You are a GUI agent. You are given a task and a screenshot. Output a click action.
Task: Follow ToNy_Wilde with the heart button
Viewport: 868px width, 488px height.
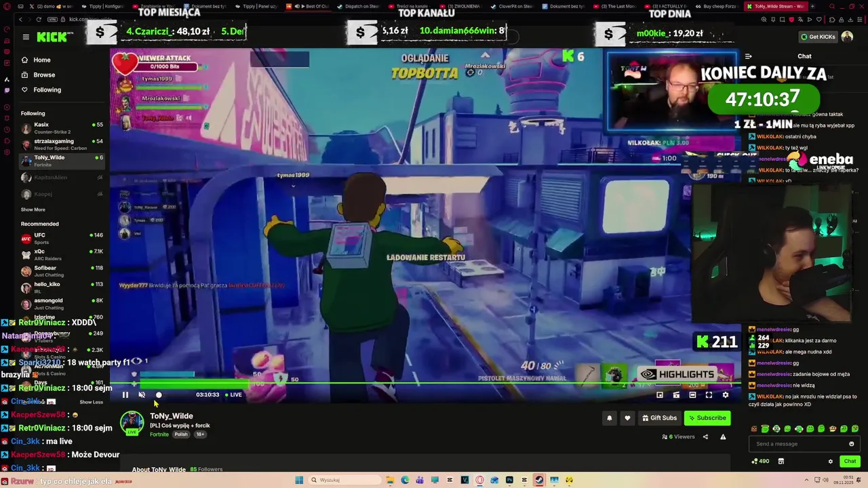[x=627, y=418]
